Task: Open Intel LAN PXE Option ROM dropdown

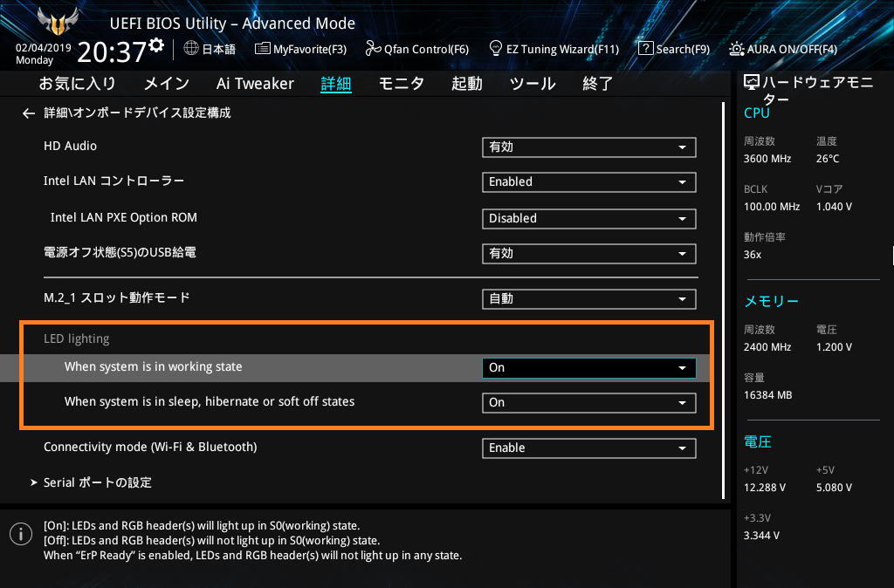Action: click(x=589, y=218)
